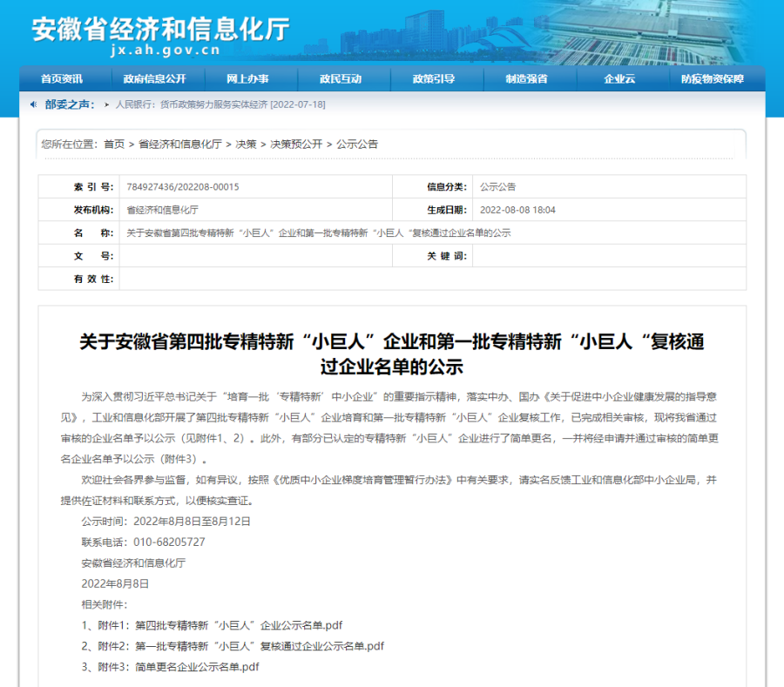The width and height of the screenshot is (784, 687).
Task: Click the 公示公告 breadcrumb link
Action: pyautogui.click(x=358, y=145)
